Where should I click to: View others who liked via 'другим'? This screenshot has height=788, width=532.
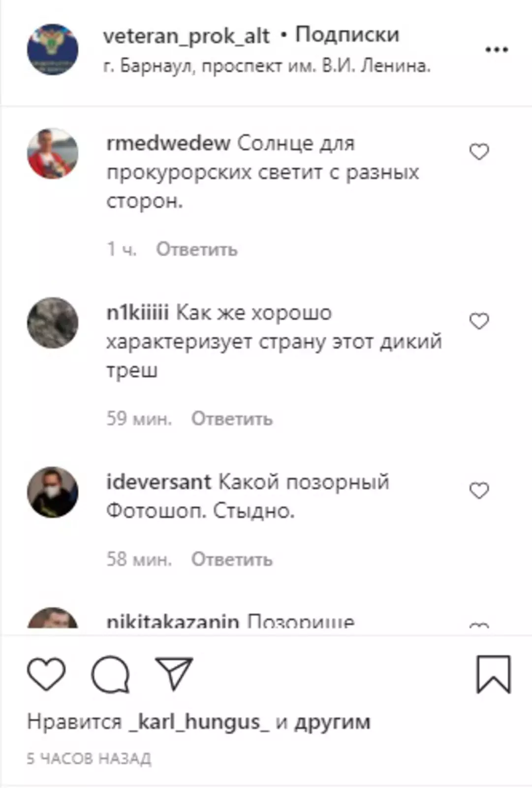(x=332, y=722)
